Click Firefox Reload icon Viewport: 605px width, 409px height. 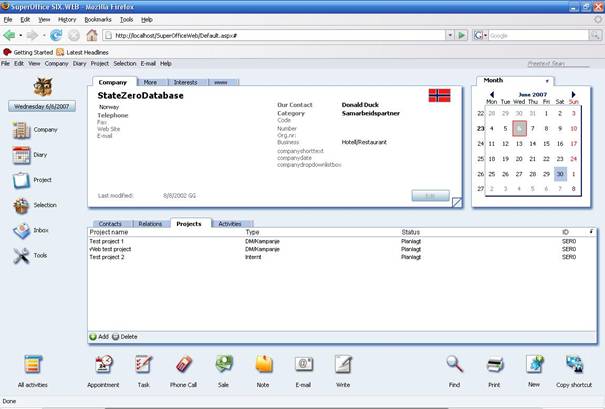tap(56, 35)
